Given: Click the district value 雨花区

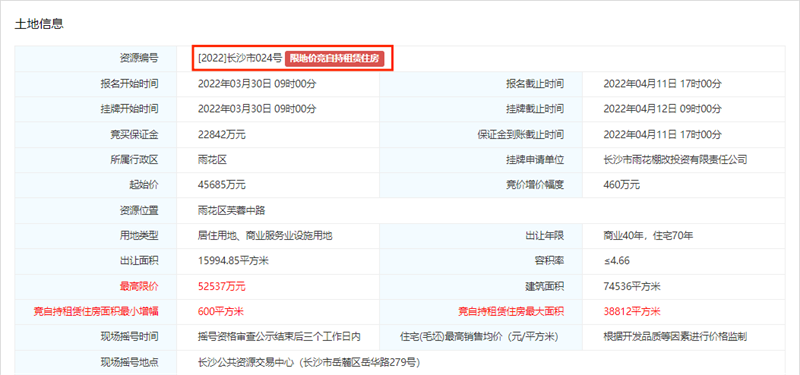Looking at the screenshot, I should click(212, 160).
